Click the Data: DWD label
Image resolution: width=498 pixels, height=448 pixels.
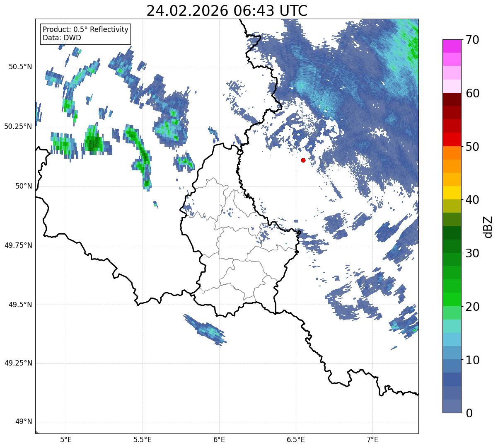pyautogui.click(x=62, y=38)
